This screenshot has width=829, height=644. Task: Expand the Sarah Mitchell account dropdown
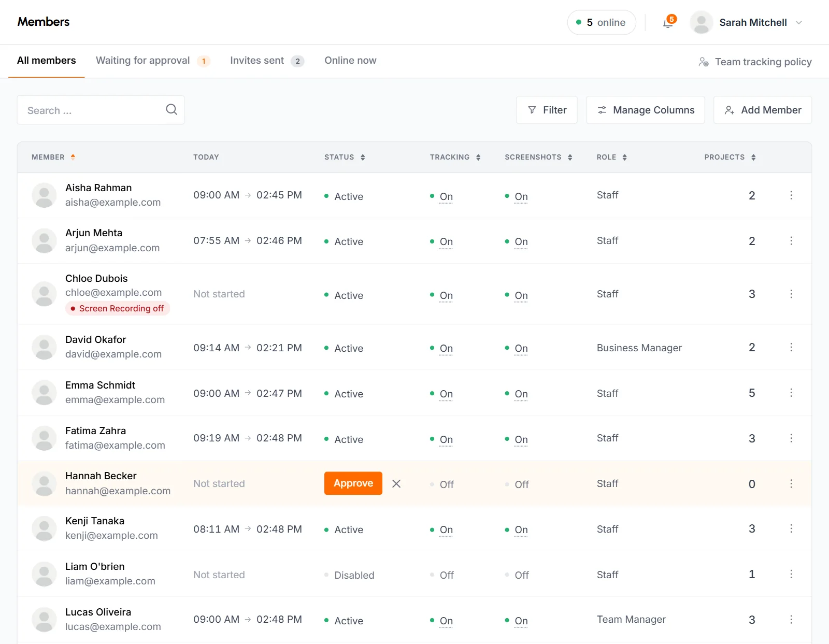click(799, 23)
